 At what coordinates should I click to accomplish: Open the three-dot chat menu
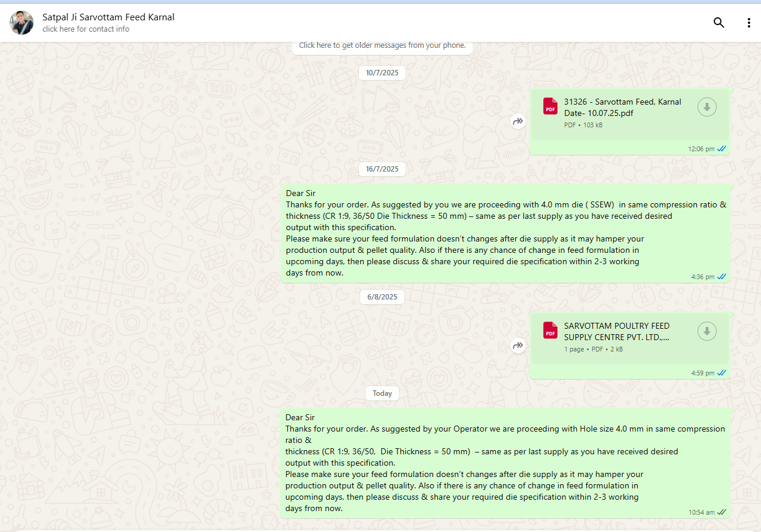point(748,23)
